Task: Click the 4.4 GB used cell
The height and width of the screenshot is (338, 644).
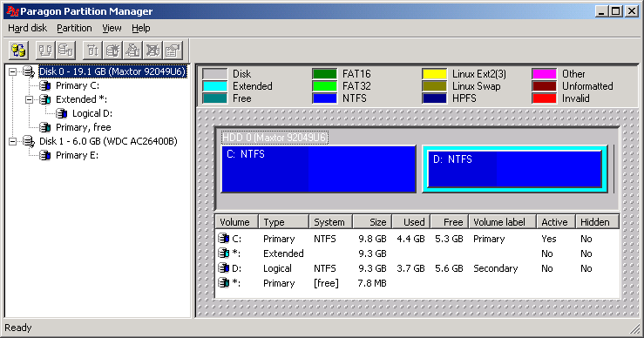Action: point(410,239)
